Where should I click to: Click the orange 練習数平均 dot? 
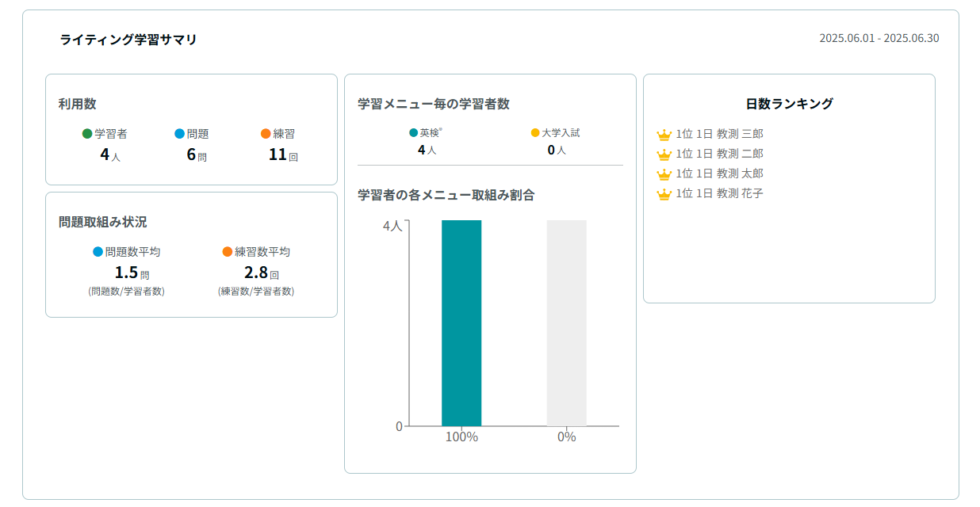228,252
